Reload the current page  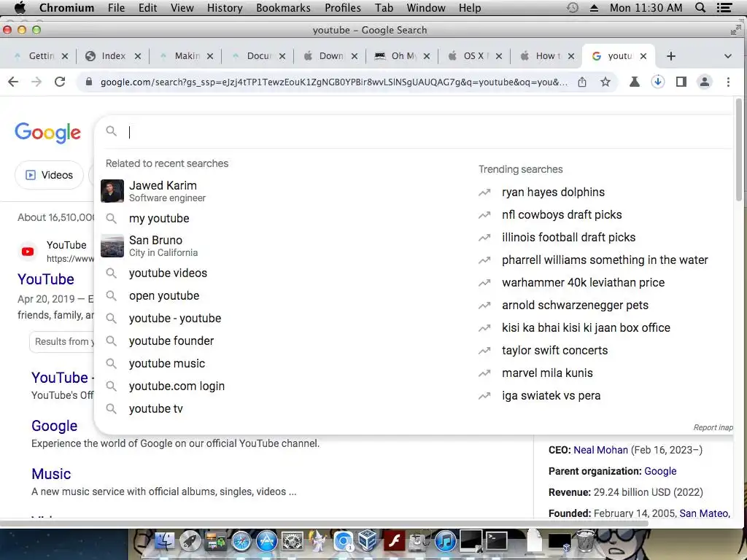click(60, 82)
